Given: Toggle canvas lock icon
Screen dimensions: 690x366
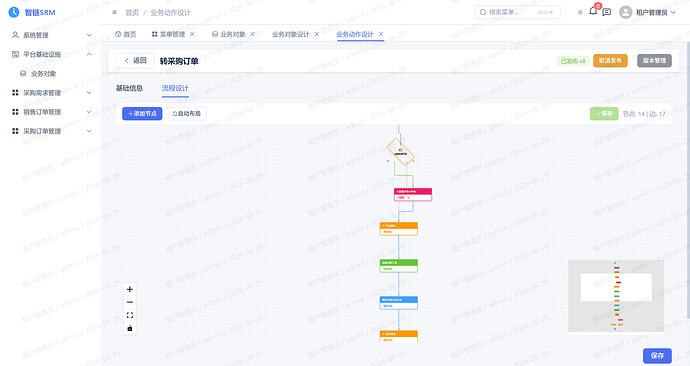Looking at the screenshot, I should click(130, 328).
